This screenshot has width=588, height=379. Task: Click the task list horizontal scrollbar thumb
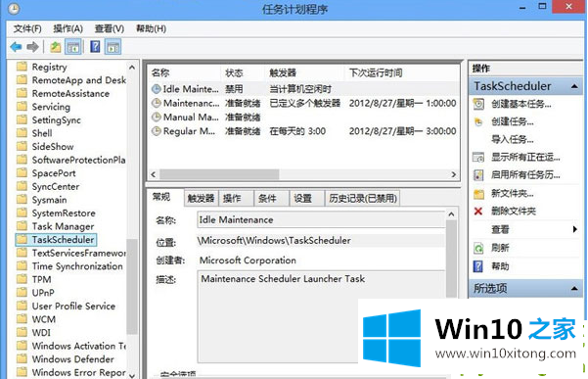(x=219, y=174)
